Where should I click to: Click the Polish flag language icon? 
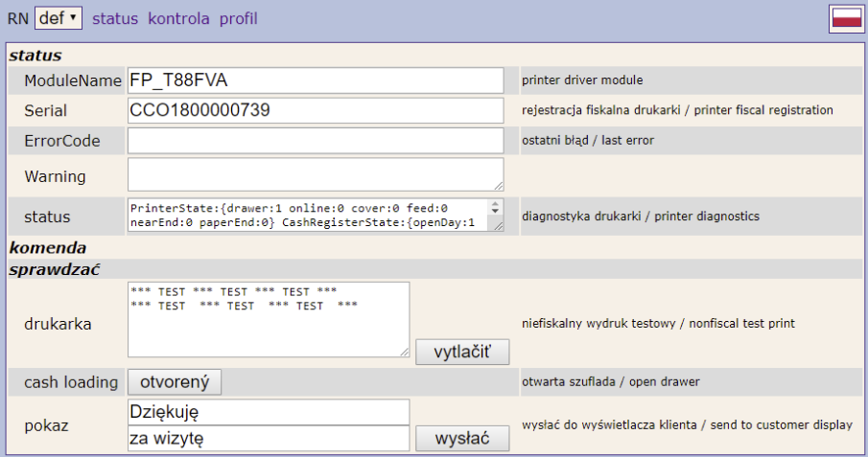(x=846, y=19)
